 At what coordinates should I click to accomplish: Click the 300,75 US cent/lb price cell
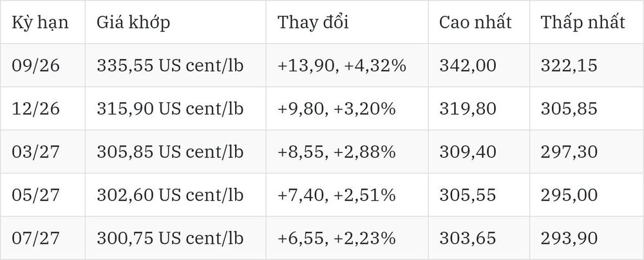pyautogui.click(x=175, y=238)
